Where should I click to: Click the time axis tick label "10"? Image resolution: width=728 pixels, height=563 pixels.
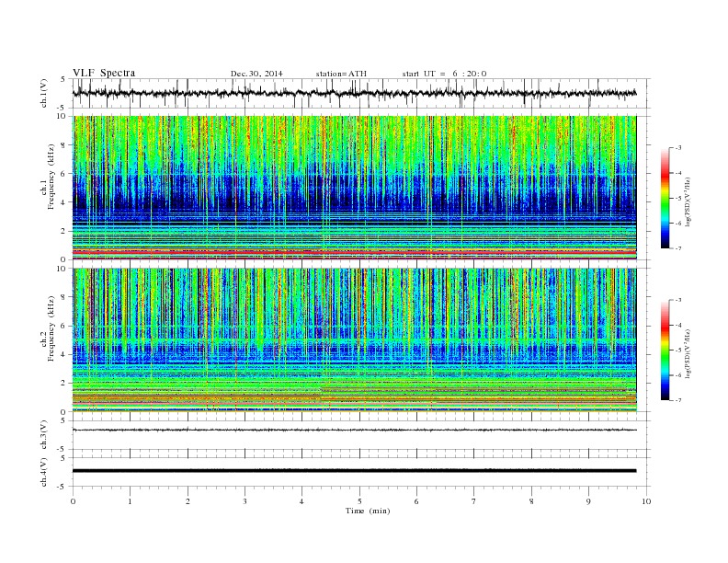646,501
